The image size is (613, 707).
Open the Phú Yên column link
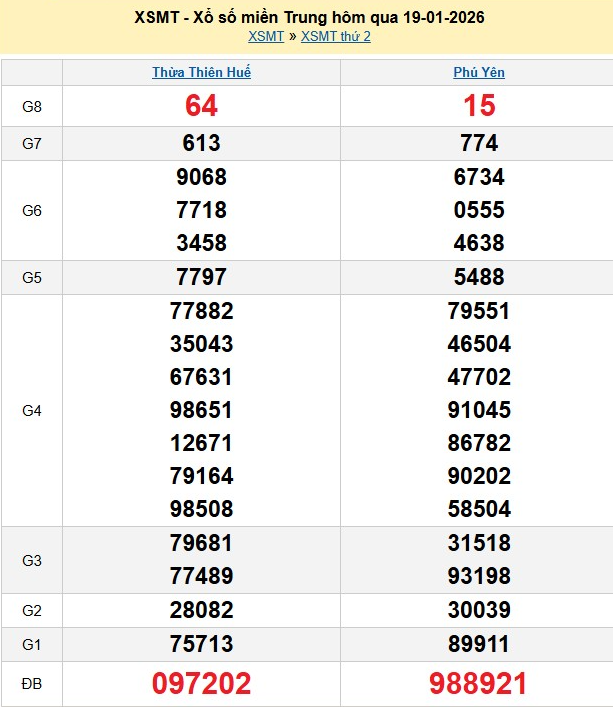[x=479, y=73]
